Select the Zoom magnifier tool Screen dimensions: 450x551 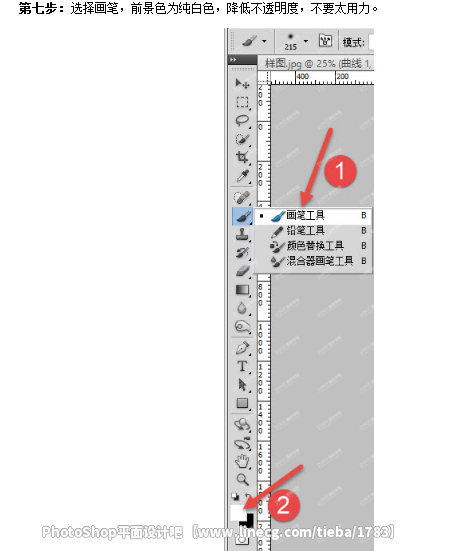pyautogui.click(x=242, y=479)
